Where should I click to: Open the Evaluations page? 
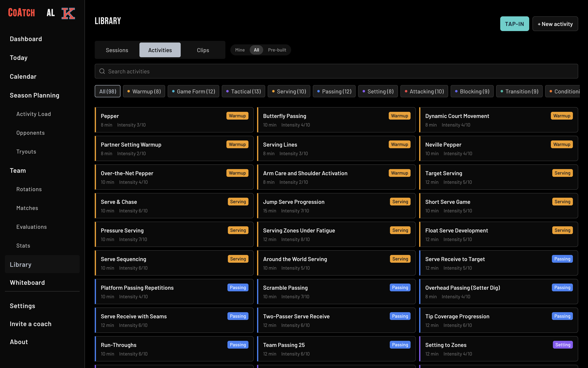tap(31, 227)
